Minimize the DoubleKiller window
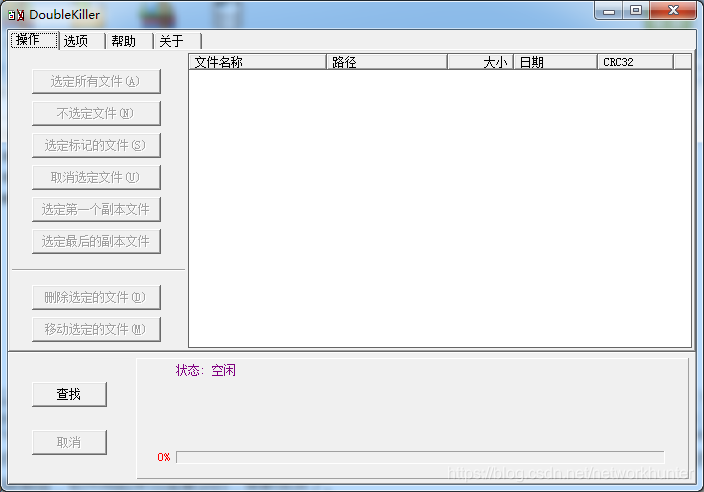The image size is (704, 492). coord(609,11)
